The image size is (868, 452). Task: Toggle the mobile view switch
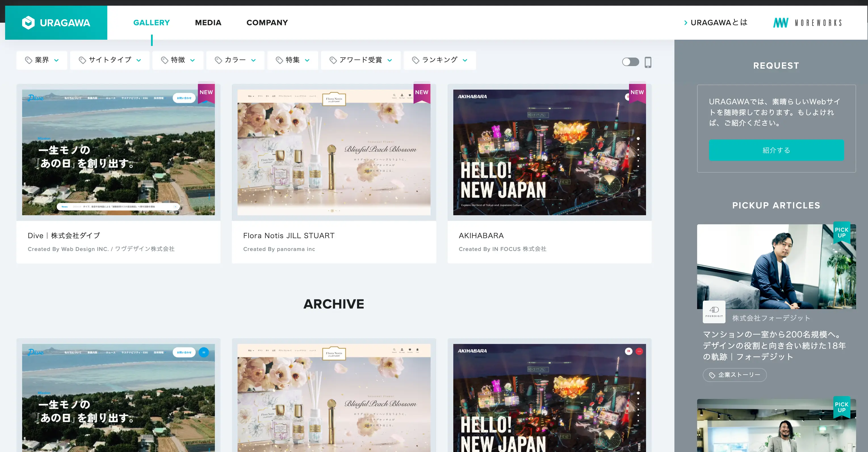[x=630, y=62]
